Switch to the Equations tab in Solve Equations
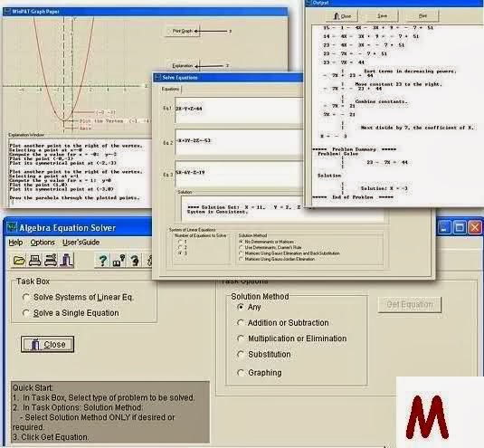This screenshot has width=484, height=448. [x=170, y=89]
